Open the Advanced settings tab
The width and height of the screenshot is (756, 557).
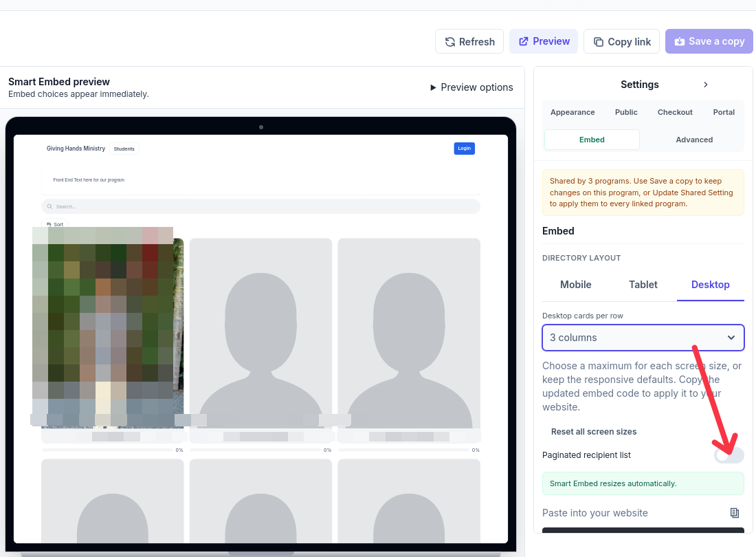point(694,140)
